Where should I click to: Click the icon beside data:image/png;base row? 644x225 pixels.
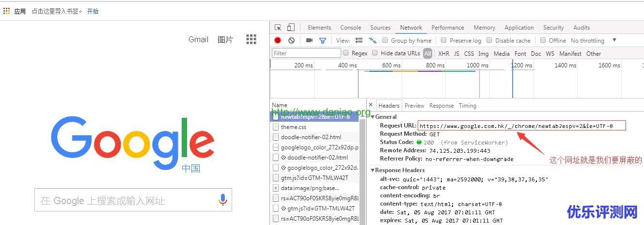(275, 188)
